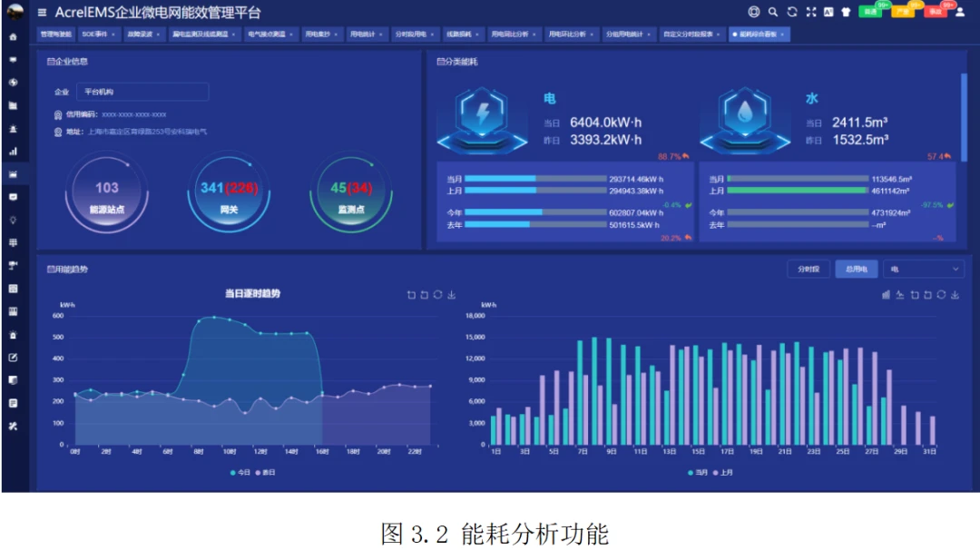Refresh the 当日逐时趋势 line chart

(438, 295)
